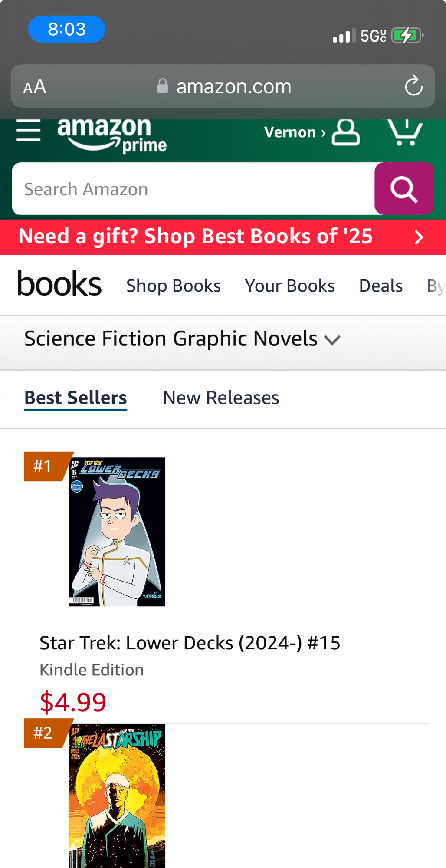Open Star Trek: Lower Decks #15 title link
446x868 pixels.
[x=190, y=643]
